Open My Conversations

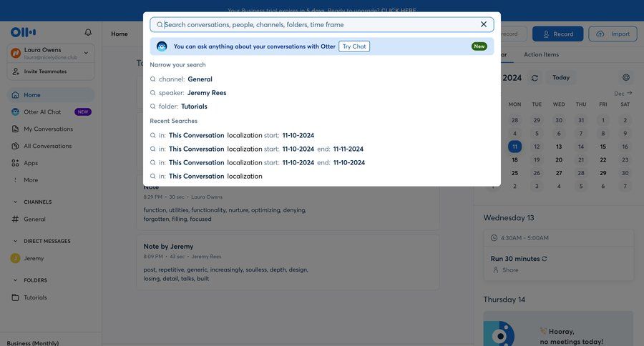coord(51,129)
